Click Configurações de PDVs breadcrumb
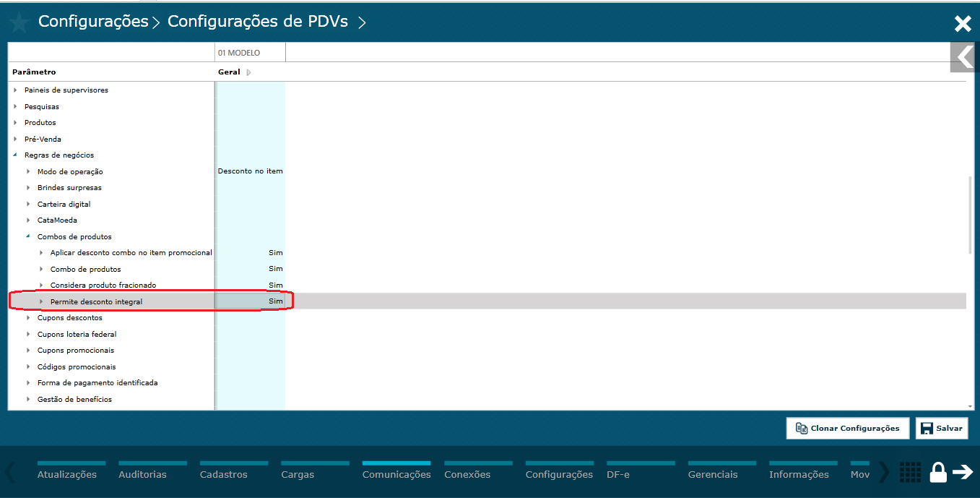This screenshot has width=980, height=498. coord(258,22)
